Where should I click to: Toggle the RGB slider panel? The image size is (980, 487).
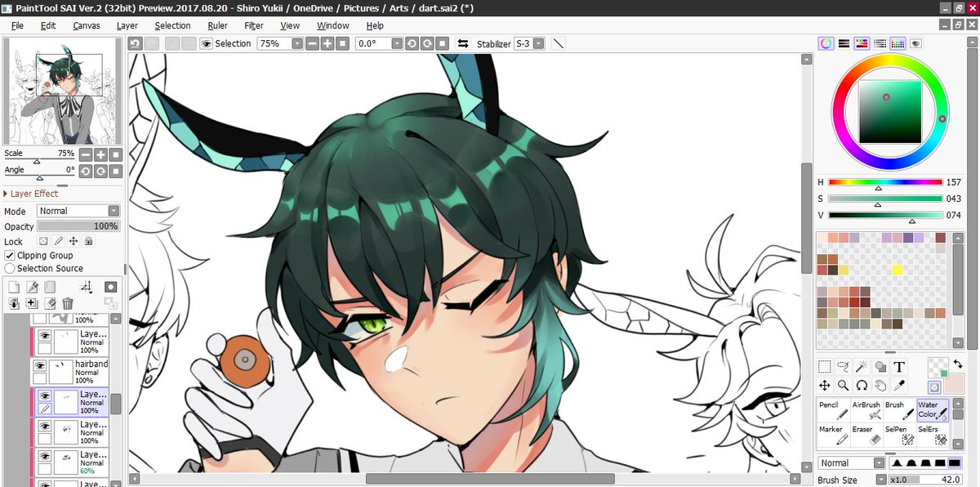[844, 43]
